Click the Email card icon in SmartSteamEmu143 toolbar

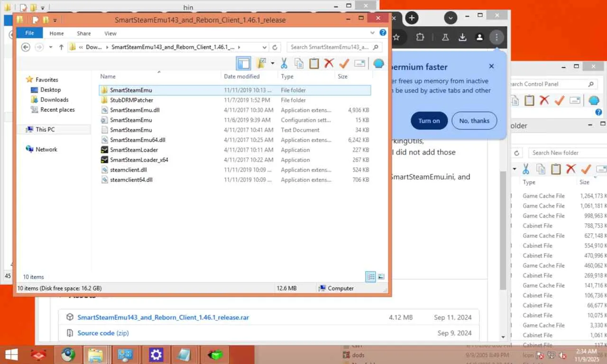(x=359, y=64)
